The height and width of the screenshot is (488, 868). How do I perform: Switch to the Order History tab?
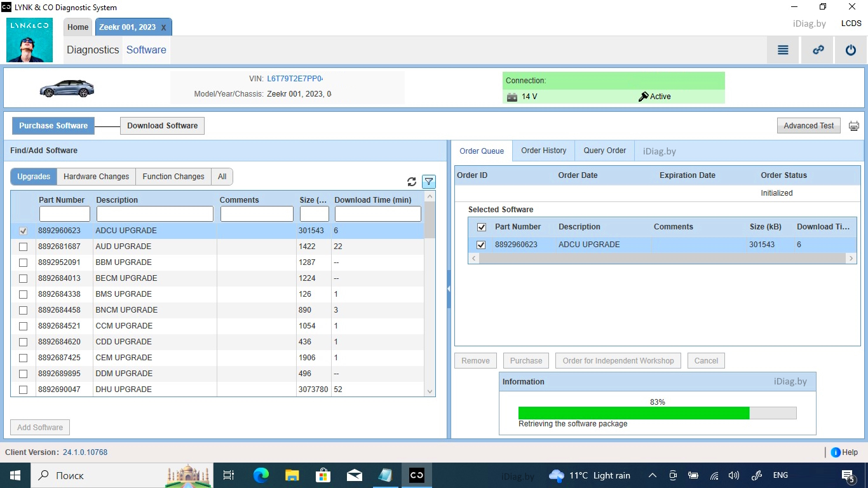click(543, 151)
